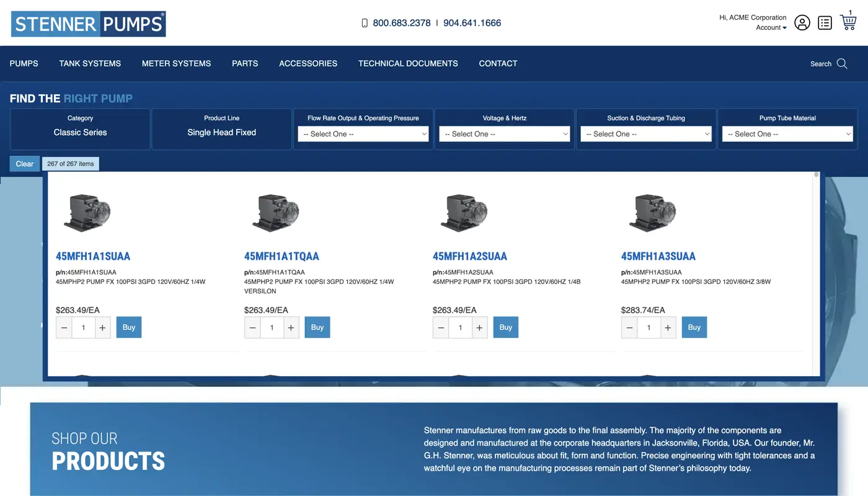
Task: Call the 904.641.1666 phone number
Action: coord(472,23)
